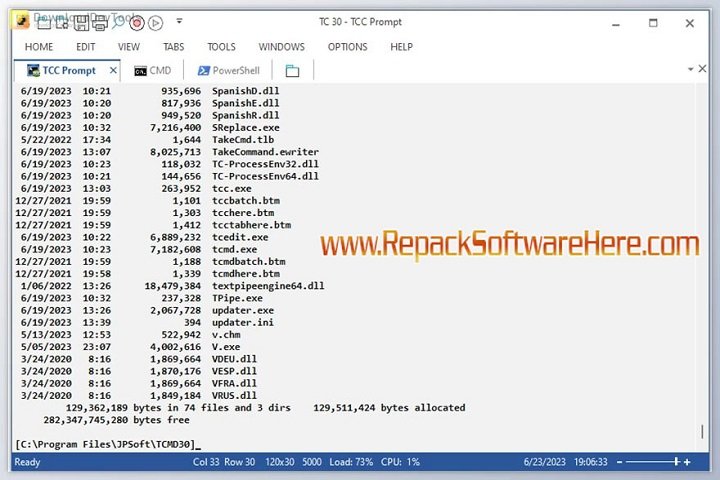Click the status bar zoom slider
Viewport: 720px width, 480px height.
(x=652, y=462)
